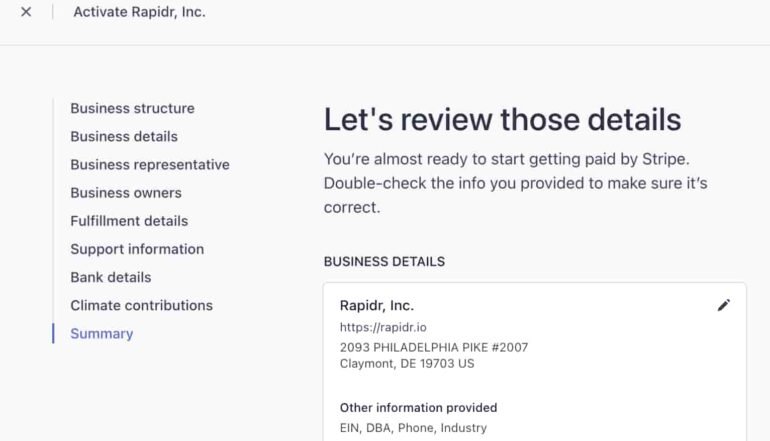This screenshot has height=441, width=770.
Task: Open the Climate contributions step
Action: [x=141, y=305]
